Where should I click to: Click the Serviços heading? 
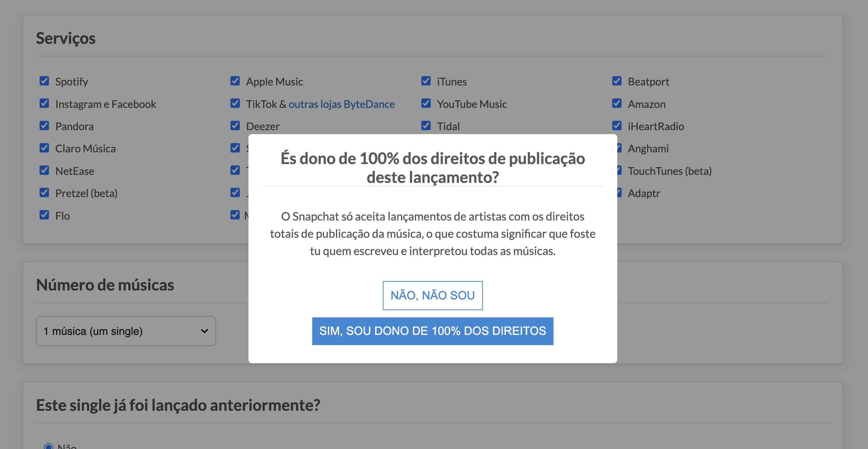[66, 39]
